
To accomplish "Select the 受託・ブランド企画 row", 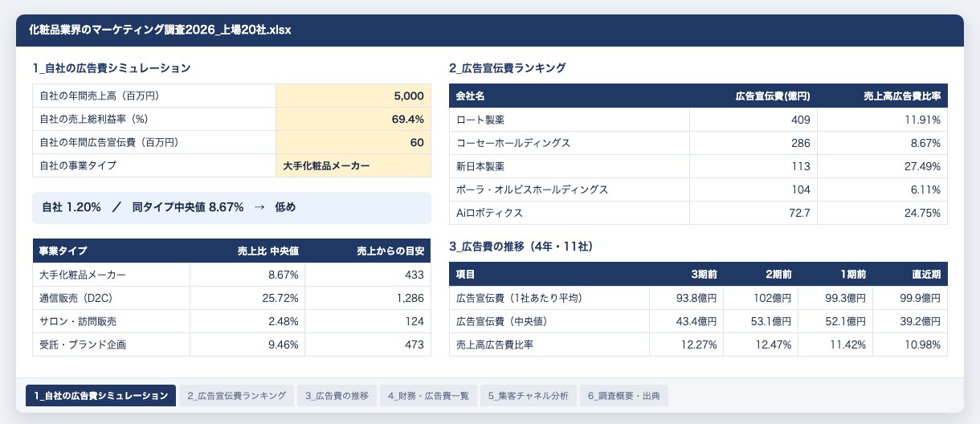I will coord(231,344).
